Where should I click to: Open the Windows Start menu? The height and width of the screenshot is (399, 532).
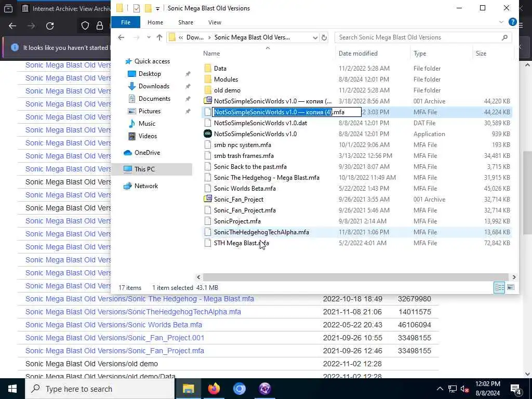click(x=12, y=389)
